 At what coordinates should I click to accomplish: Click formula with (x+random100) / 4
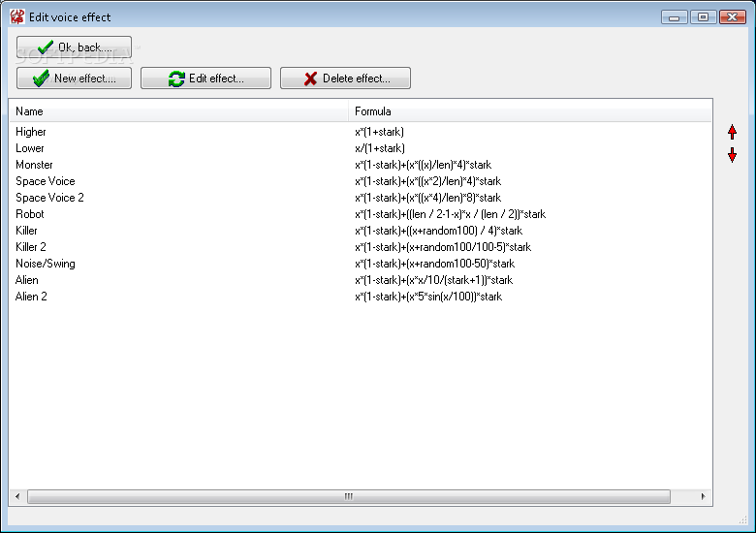(x=438, y=231)
